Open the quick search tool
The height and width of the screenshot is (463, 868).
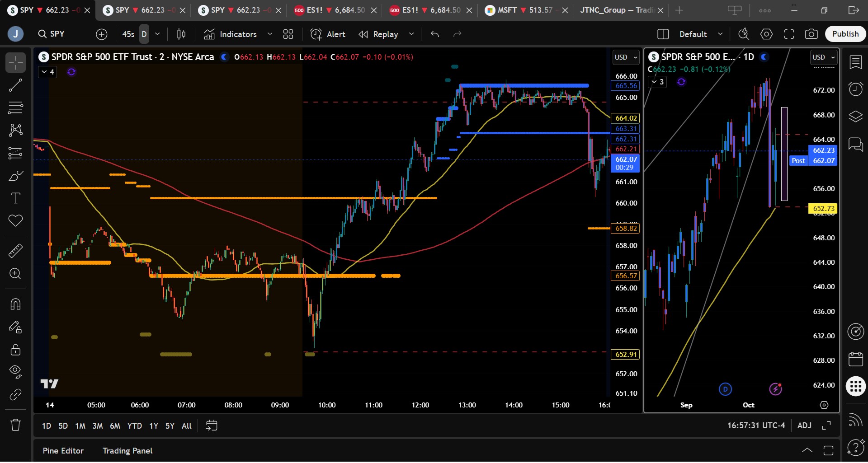(x=744, y=34)
